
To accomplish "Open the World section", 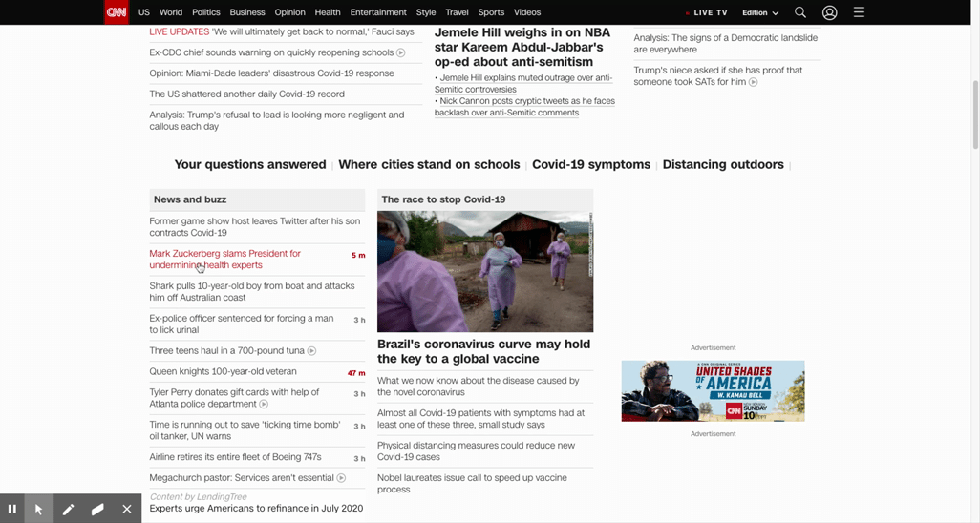I will (x=171, y=11).
